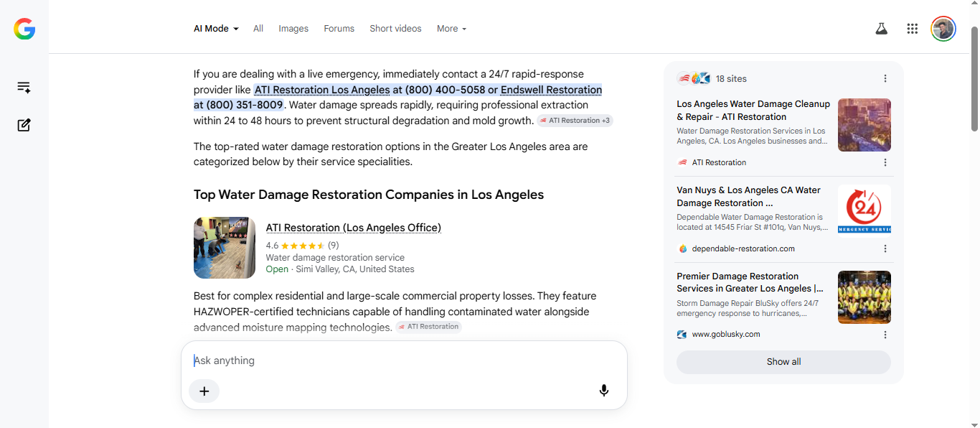Click the microphone voice input icon
This screenshot has height=428, width=980.
604,391
